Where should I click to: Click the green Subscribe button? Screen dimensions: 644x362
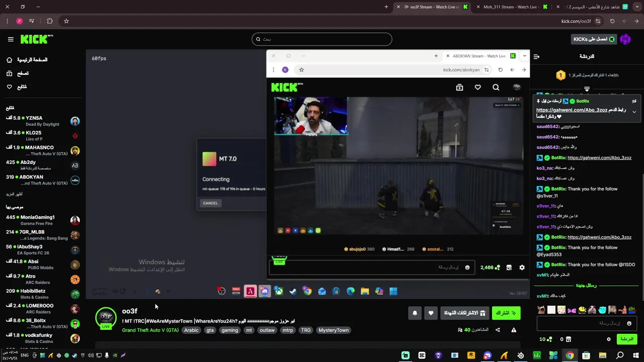(x=506, y=313)
